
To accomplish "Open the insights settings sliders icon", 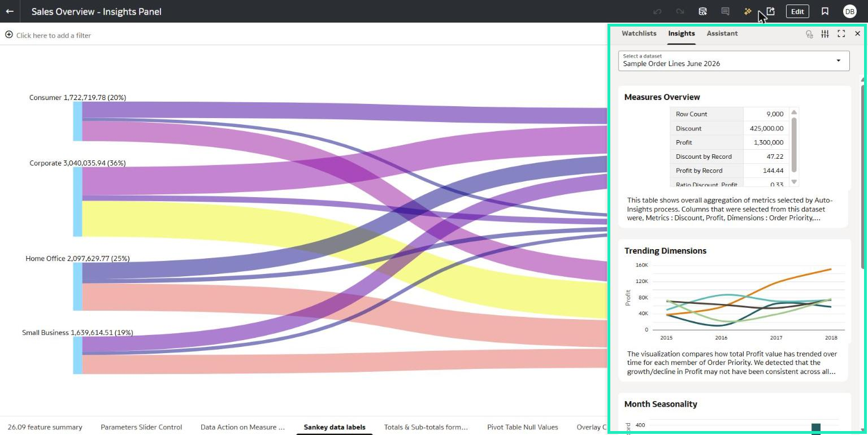I will (x=825, y=34).
